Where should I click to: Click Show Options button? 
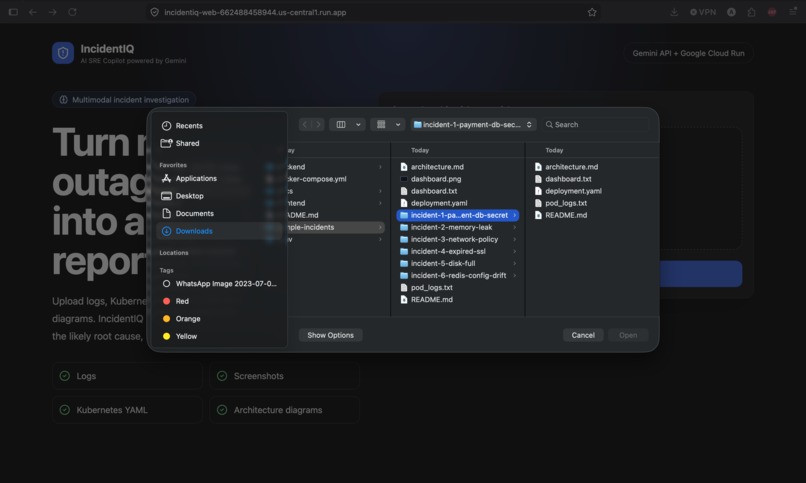[331, 335]
